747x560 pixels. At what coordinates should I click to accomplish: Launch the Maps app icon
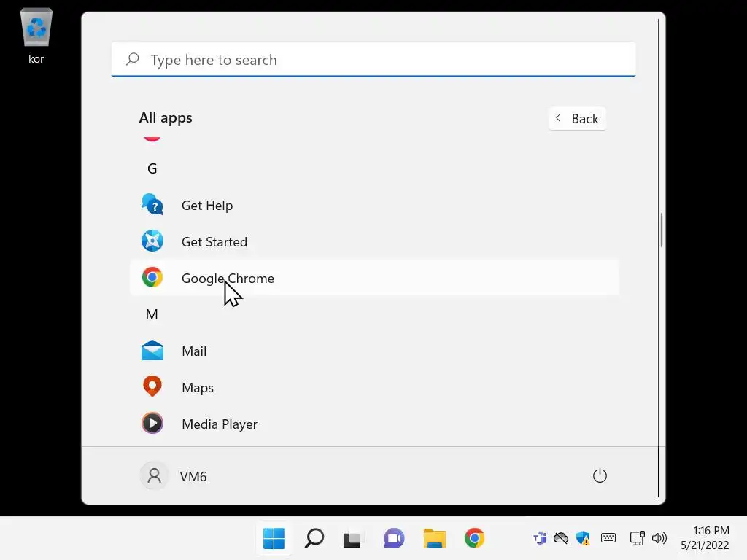click(x=152, y=386)
